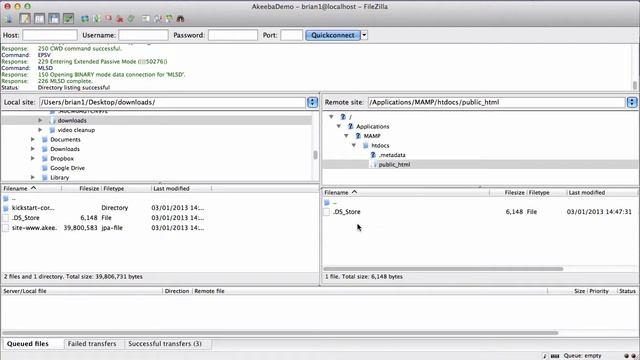The height and width of the screenshot is (360, 640).
Task: Click local .DS_Store file icon
Action: click(x=6, y=218)
